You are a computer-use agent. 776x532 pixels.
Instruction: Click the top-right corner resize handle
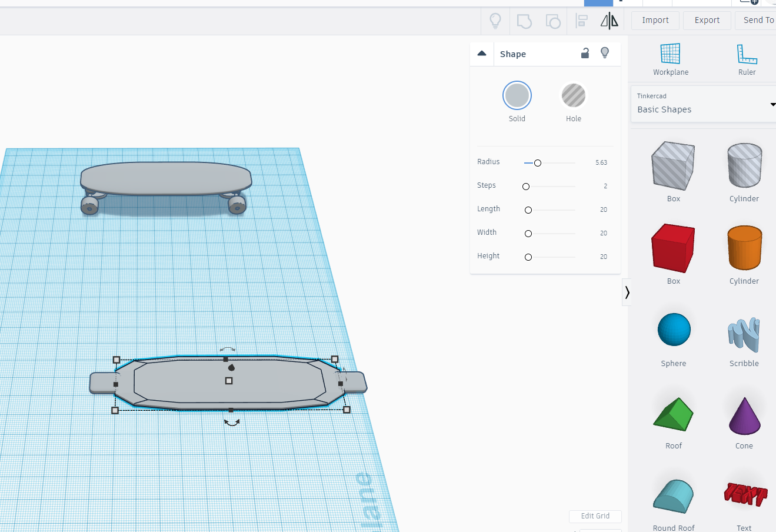335,359
